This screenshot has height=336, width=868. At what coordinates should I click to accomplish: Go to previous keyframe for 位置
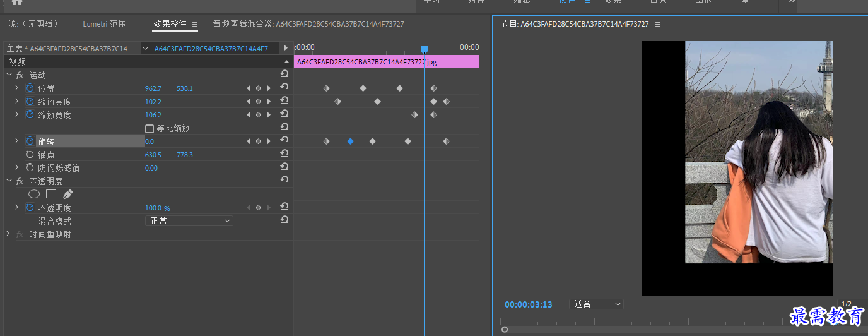click(249, 88)
